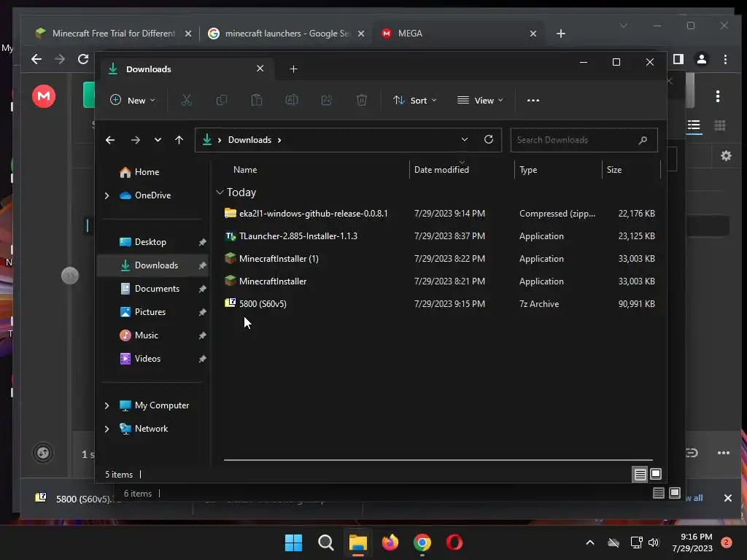Select Pictures in navigation pane

coord(150,312)
